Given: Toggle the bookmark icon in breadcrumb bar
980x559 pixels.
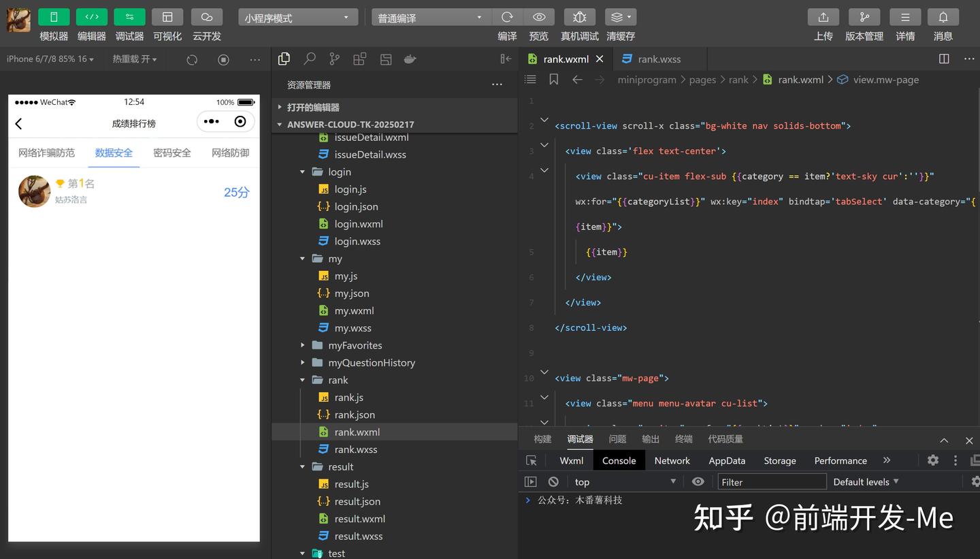Looking at the screenshot, I should coord(554,80).
